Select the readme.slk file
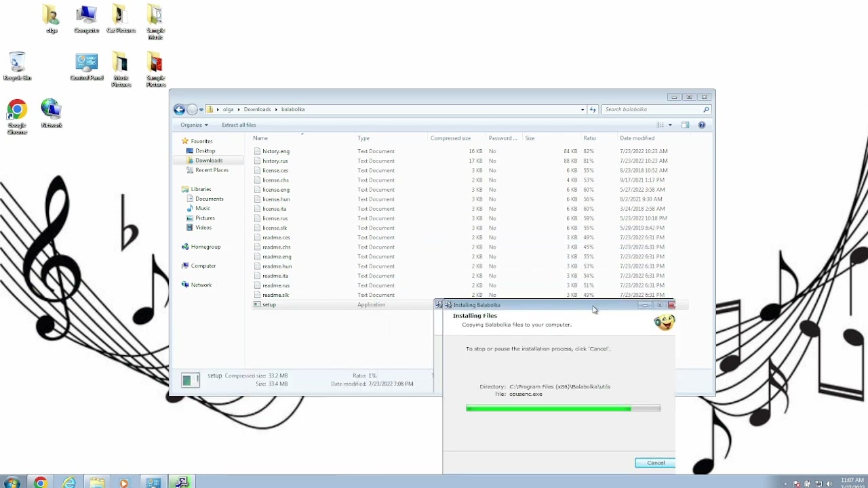The width and height of the screenshot is (868, 488). coord(275,295)
